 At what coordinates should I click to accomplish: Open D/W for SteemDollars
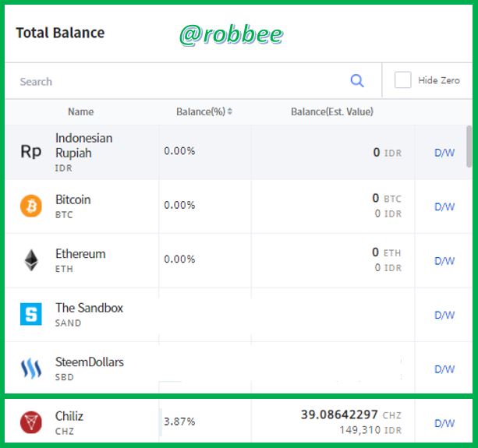pos(444,369)
